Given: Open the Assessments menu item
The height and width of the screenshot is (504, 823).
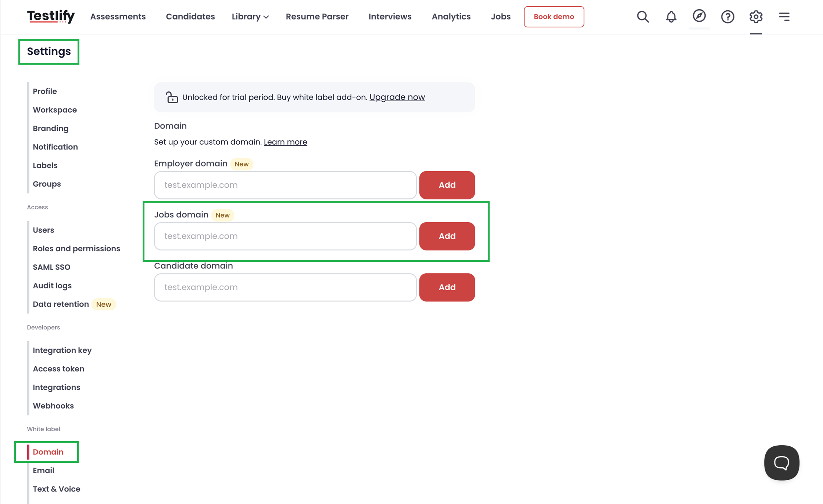Looking at the screenshot, I should coord(118,17).
